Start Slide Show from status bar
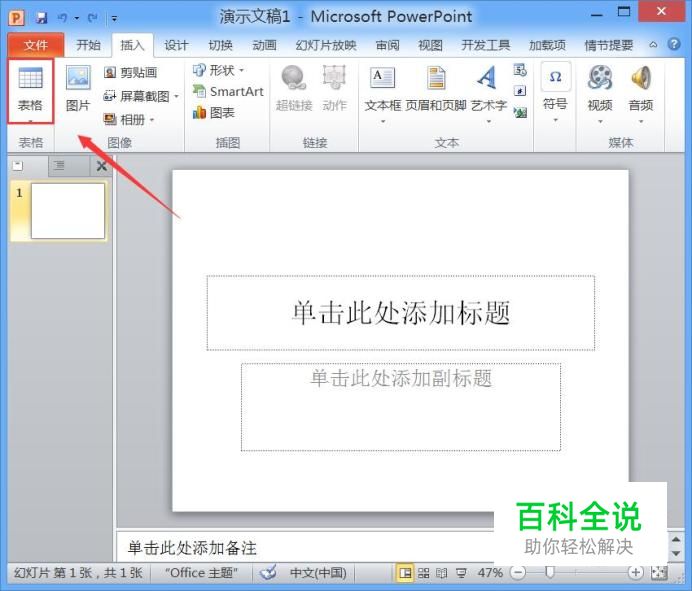Screen dimensions: 692x591 (461, 573)
